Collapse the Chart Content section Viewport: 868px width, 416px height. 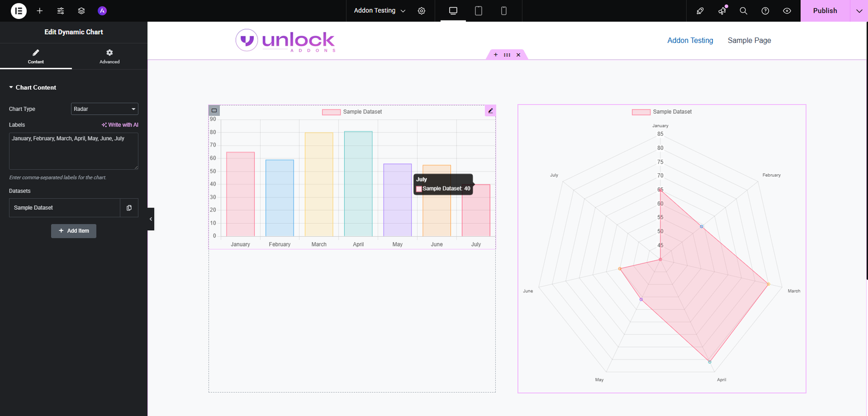tap(33, 87)
